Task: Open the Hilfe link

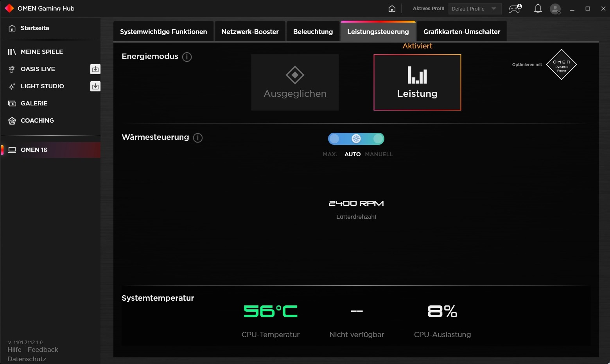Action: (14, 350)
